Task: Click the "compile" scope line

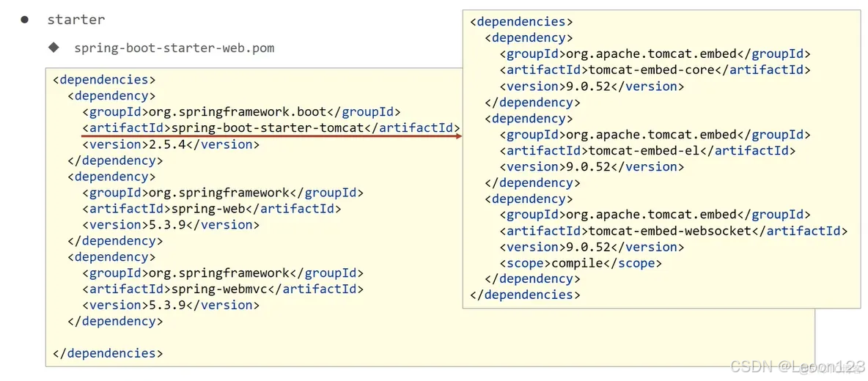Action: [x=581, y=263]
